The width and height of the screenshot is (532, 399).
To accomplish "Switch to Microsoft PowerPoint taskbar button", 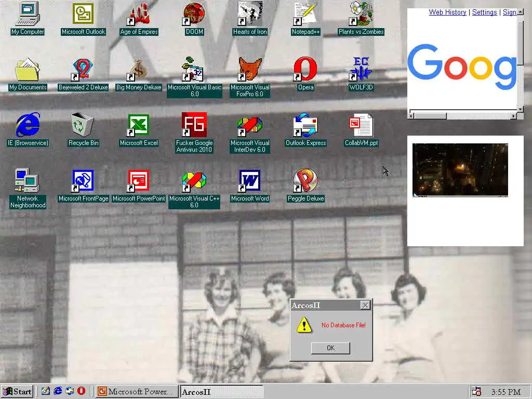I will pyautogui.click(x=137, y=392).
